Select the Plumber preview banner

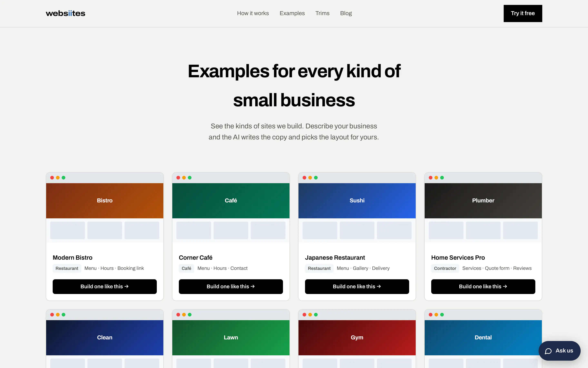point(483,201)
